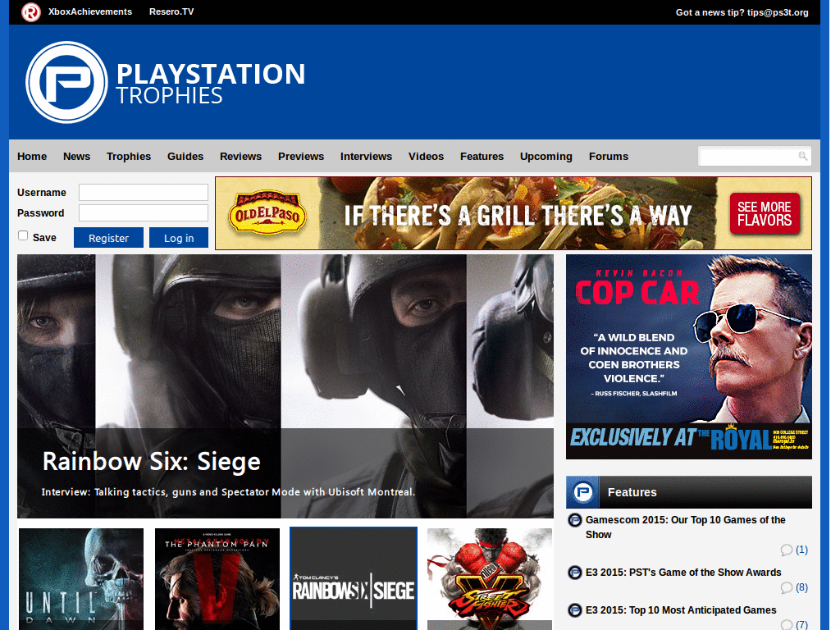The width and height of the screenshot is (840, 630).
Task: Click the tips@ps3t.org news tip text
Action: [x=778, y=12]
